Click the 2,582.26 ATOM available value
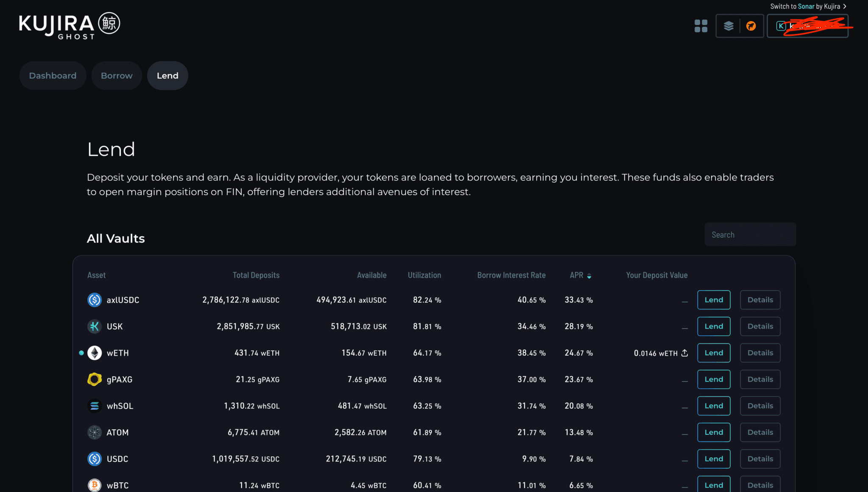The height and width of the screenshot is (492, 868). pyautogui.click(x=361, y=432)
